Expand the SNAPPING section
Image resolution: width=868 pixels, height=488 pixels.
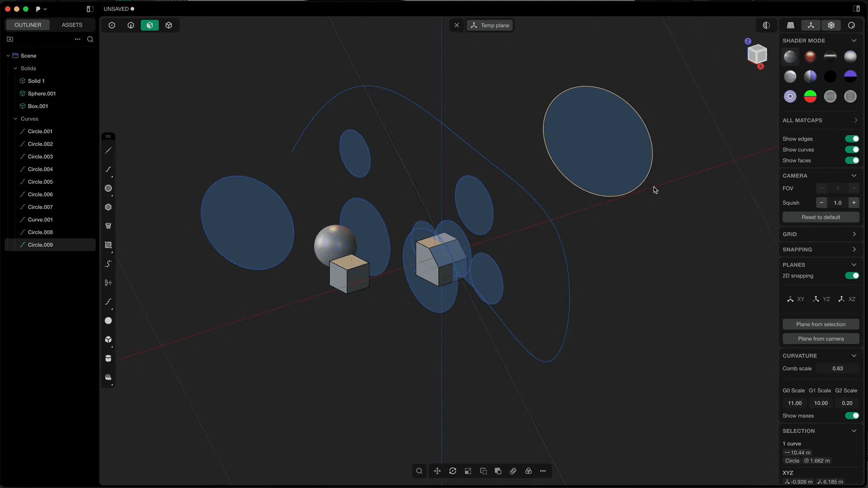[854, 249]
